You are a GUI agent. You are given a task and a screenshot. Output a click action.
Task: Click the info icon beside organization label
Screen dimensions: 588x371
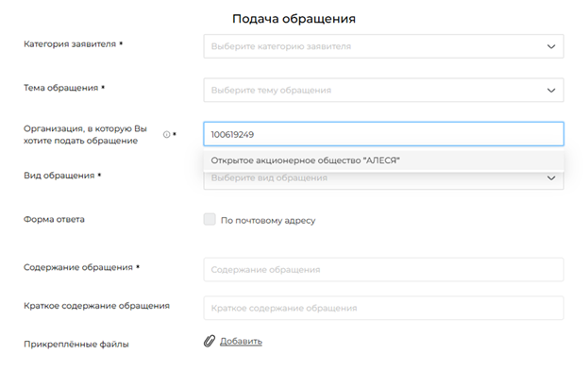(x=166, y=134)
